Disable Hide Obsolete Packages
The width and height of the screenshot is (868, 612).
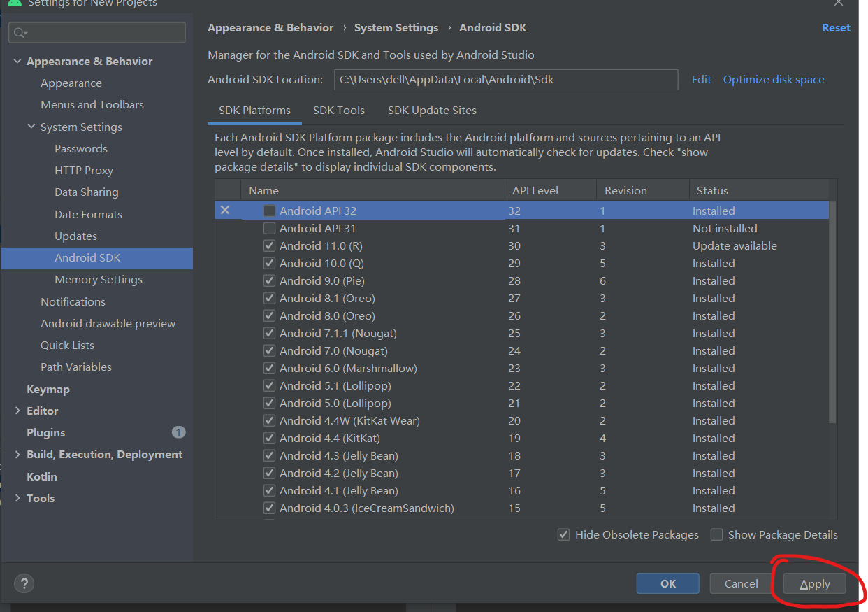(x=563, y=534)
